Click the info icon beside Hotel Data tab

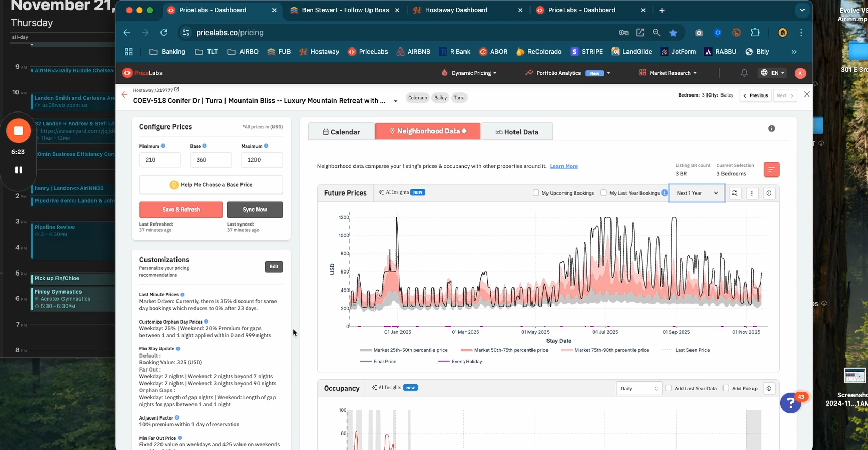click(x=771, y=128)
